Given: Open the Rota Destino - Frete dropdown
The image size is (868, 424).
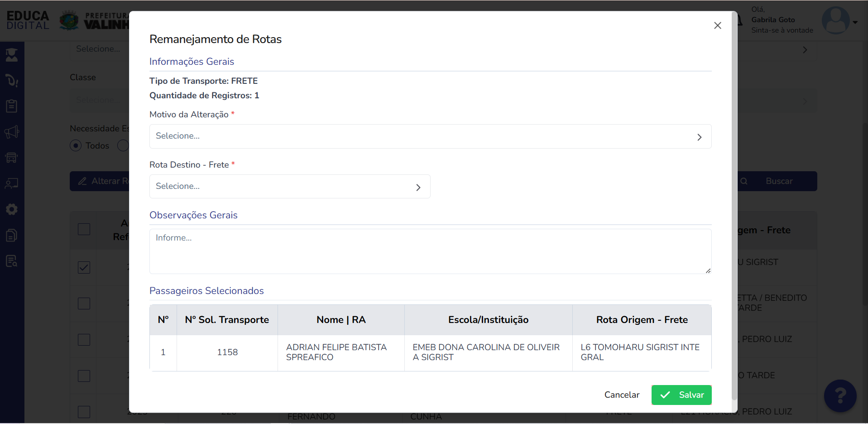Looking at the screenshot, I should [x=290, y=186].
